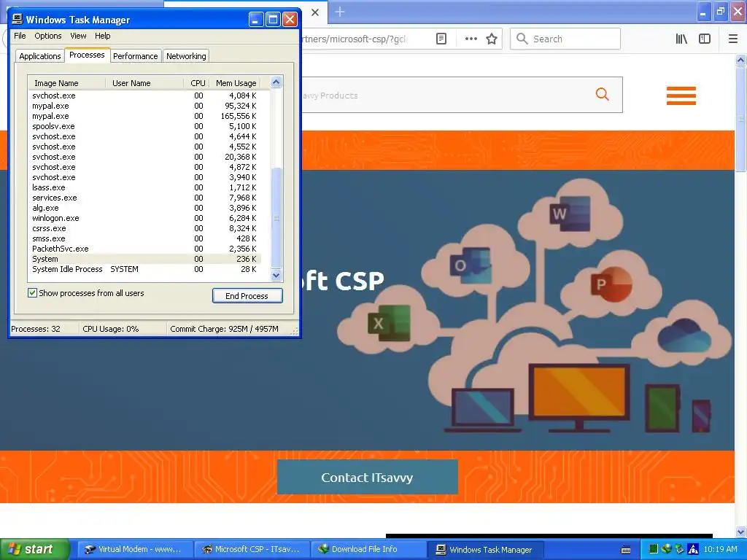The width and height of the screenshot is (747, 560).
Task: Click the Windows Task Manager taskbar button
Action: [485, 550]
